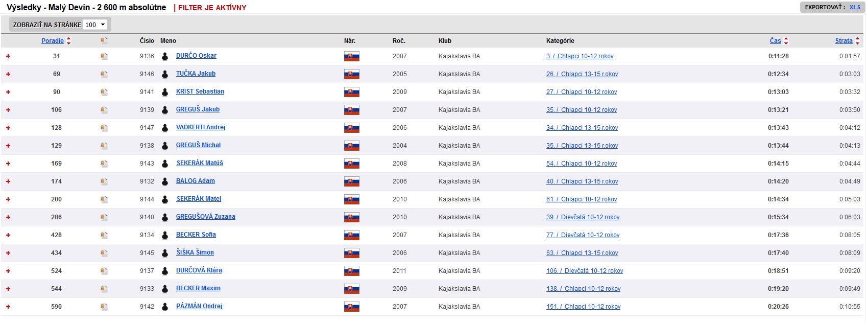Click the sort arrows next to Poradie
Screen dimensions: 868x323
point(69,41)
